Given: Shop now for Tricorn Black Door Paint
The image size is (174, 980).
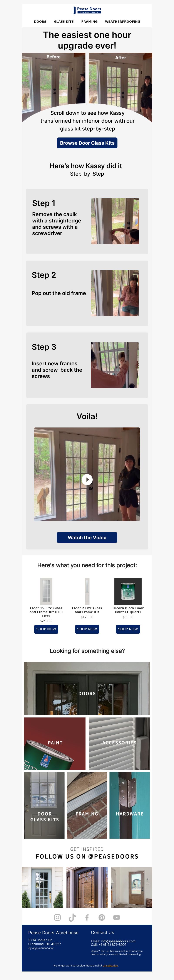Looking at the screenshot, I should 128,629.
